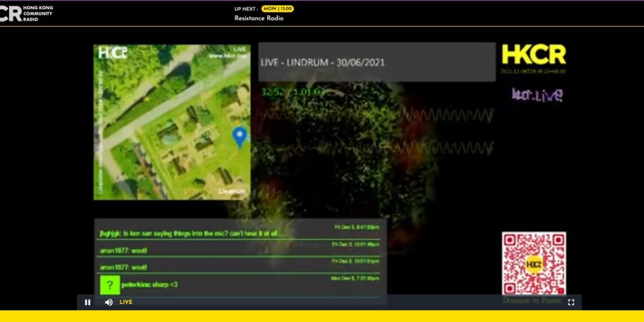This screenshot has height=322, width=644.
Task: Click the large yellow HKCR logo
Action: click(x=534, y=55)
